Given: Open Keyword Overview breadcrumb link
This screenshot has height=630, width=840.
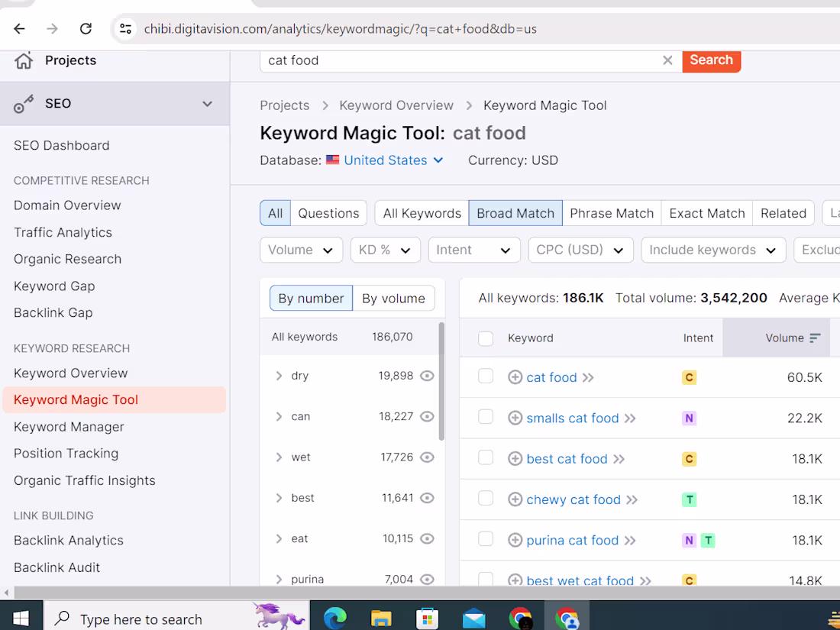Looking at the screenshot, I should (396, 105).
